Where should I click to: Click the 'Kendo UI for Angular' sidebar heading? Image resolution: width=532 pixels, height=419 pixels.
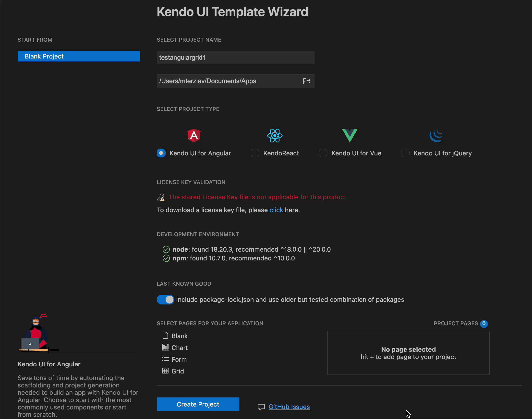pos(49,364)
